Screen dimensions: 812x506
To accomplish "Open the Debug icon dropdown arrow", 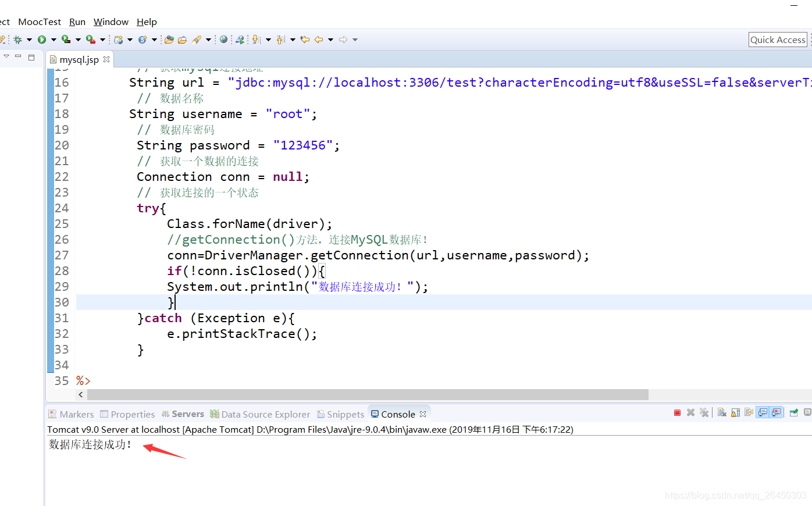I will (30, 39).
